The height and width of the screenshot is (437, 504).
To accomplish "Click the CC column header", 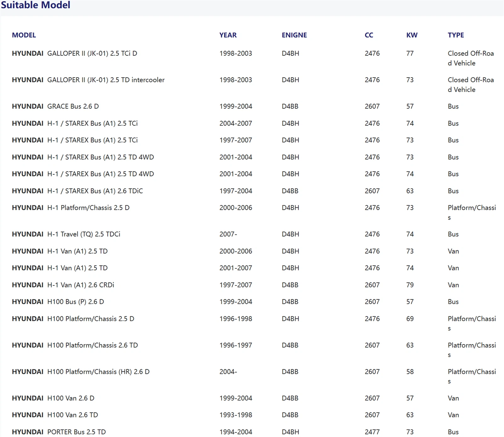I will click(x=369, y=35).
